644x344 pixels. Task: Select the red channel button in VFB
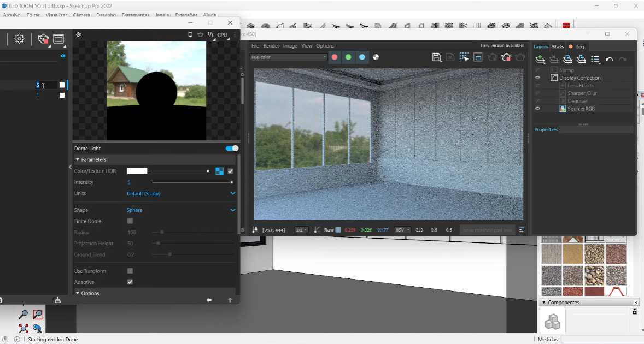click(x=335, y=57)
